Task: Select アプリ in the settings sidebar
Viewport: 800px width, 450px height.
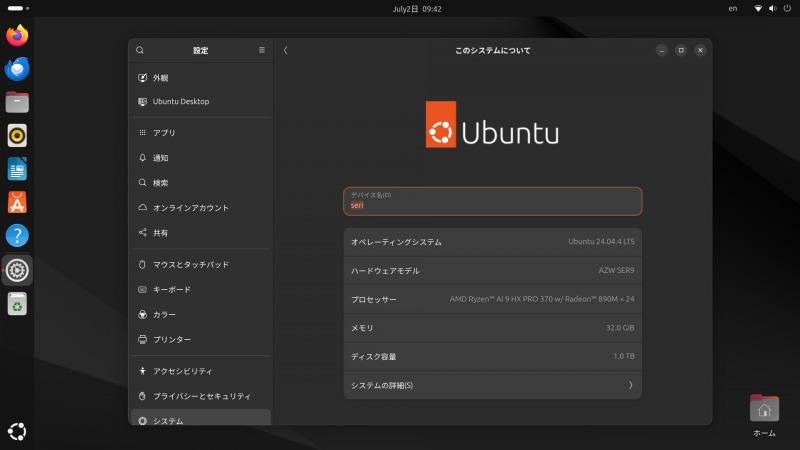Action: (x=201, y=133)
